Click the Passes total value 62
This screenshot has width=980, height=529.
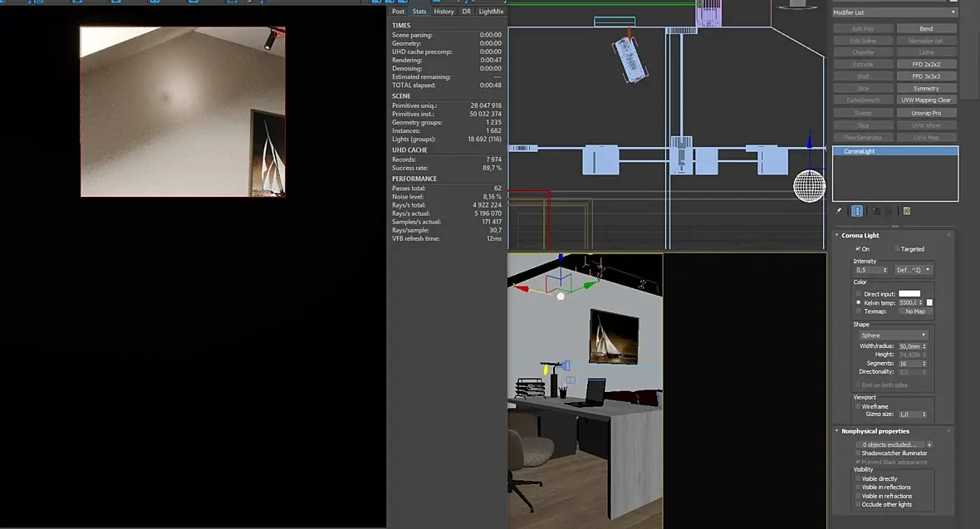[x=497, y=189]
